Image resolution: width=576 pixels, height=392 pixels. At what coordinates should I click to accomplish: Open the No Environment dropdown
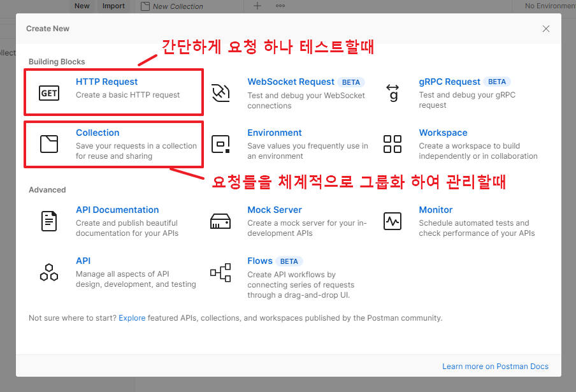(549, 6)
